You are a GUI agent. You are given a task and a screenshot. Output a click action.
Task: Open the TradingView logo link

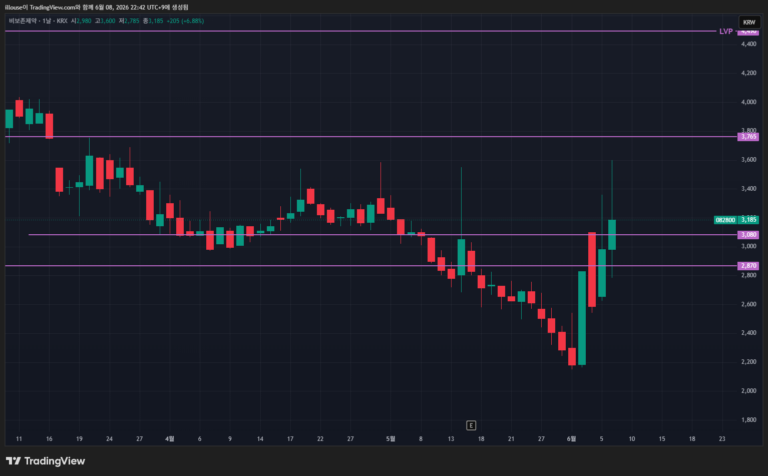click(x=46, y=461)
